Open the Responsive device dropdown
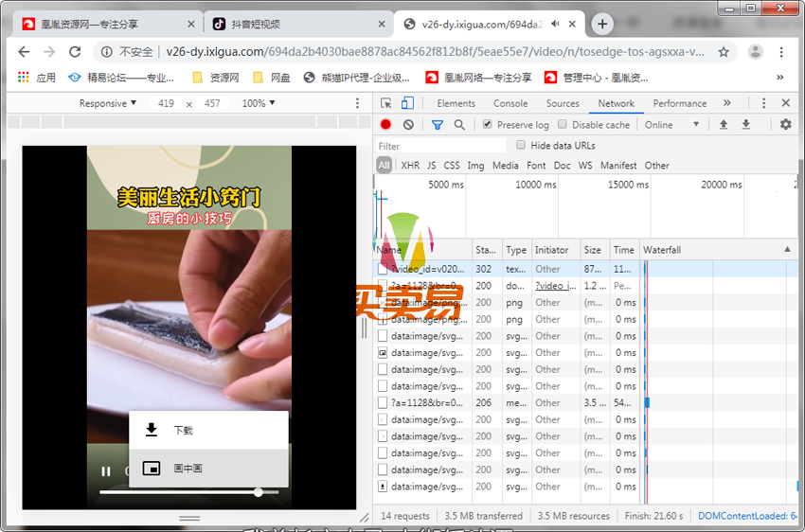 coord(108,103)
